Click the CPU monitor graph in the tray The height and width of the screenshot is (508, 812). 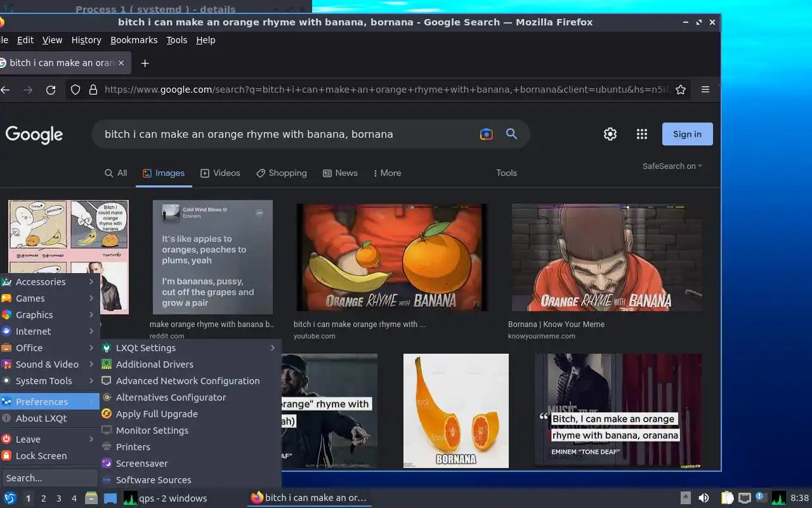(x=778, y=498)
